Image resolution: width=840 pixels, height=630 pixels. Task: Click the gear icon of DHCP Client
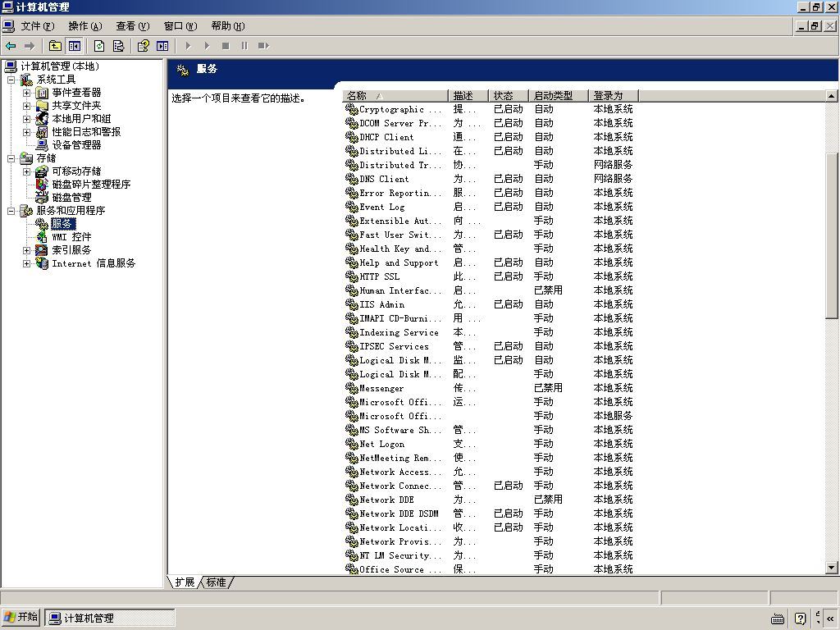click(x=351, y=137)
